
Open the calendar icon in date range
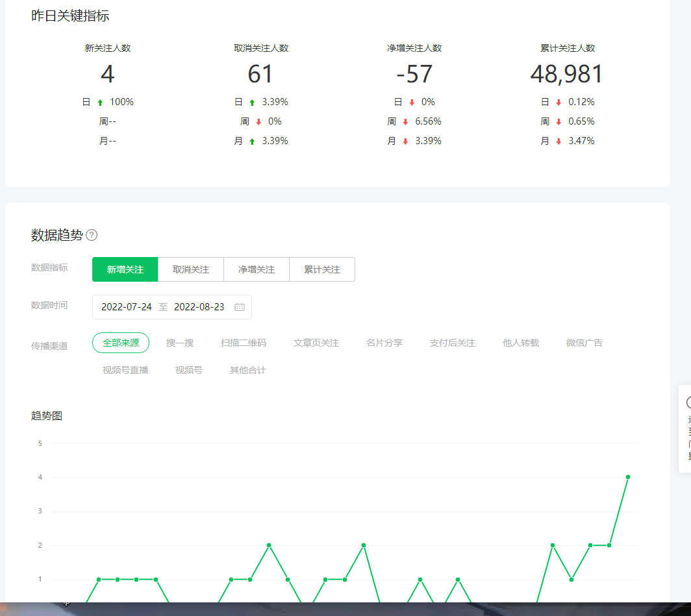pos(240,307)
